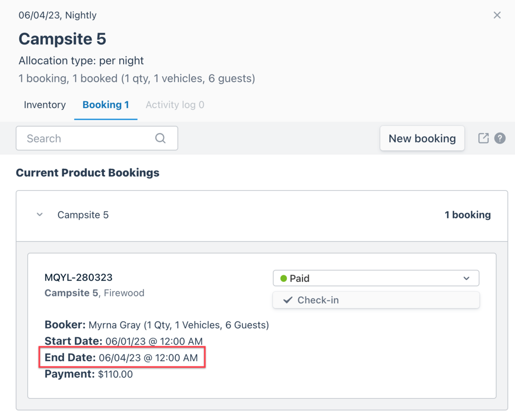Click the Campsite 5 section header row
Viewport: 515px width, 420px height.
point(262,215)
